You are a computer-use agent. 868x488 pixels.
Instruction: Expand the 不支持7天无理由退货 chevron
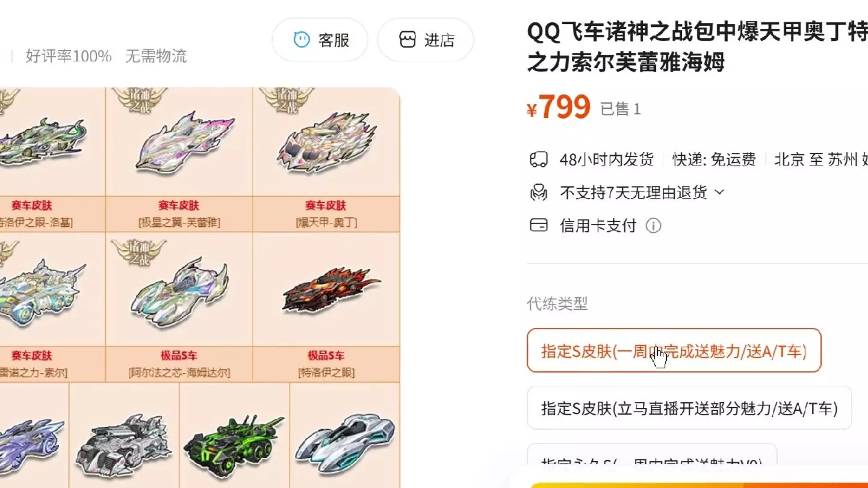(719, 193)
